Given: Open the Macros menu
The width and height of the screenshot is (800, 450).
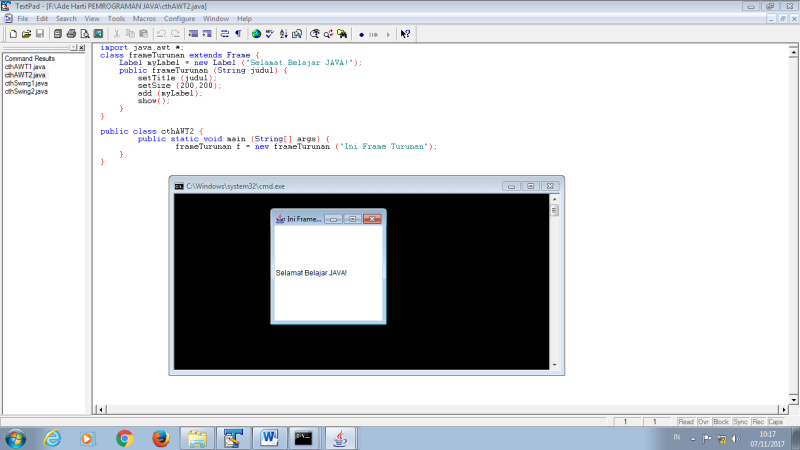Looking at the screenshot, I should (x=144, y=18).
